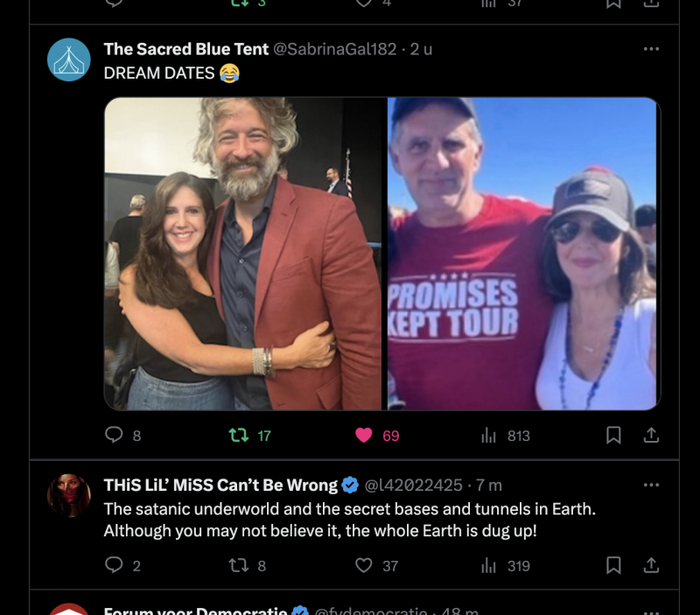Enlarge the Promises Kept Tour photo
Viewport: 700px width, 615px height.
[x=522, y=254]
